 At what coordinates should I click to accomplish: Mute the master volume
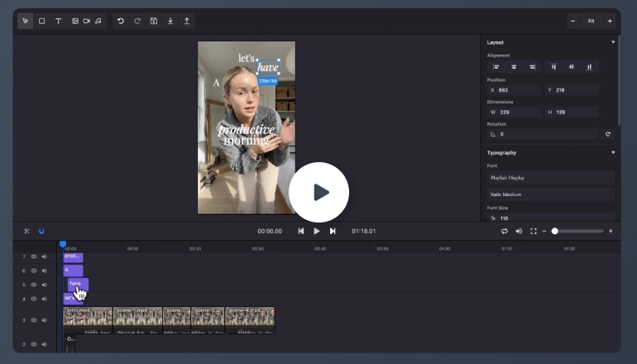coord(519,231)
